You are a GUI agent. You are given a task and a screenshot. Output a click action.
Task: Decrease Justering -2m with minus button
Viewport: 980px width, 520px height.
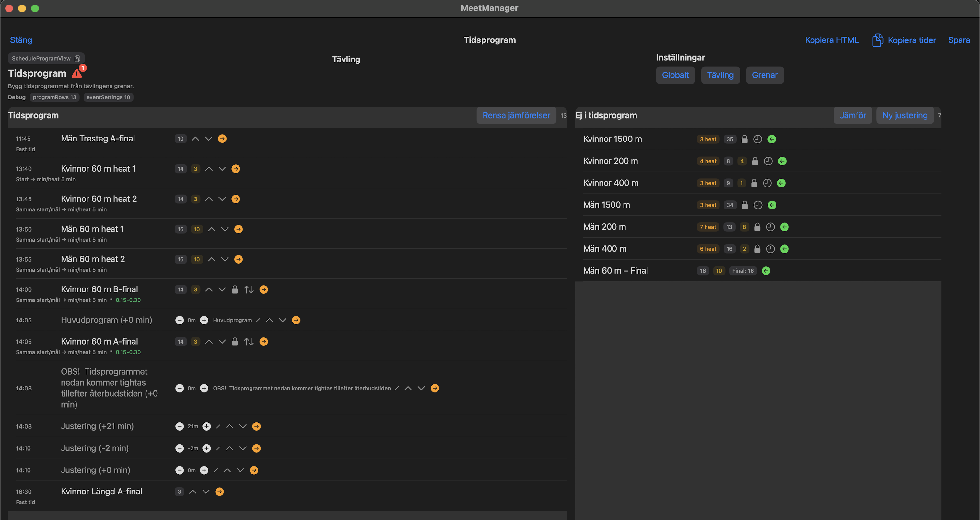coord(180,448)
